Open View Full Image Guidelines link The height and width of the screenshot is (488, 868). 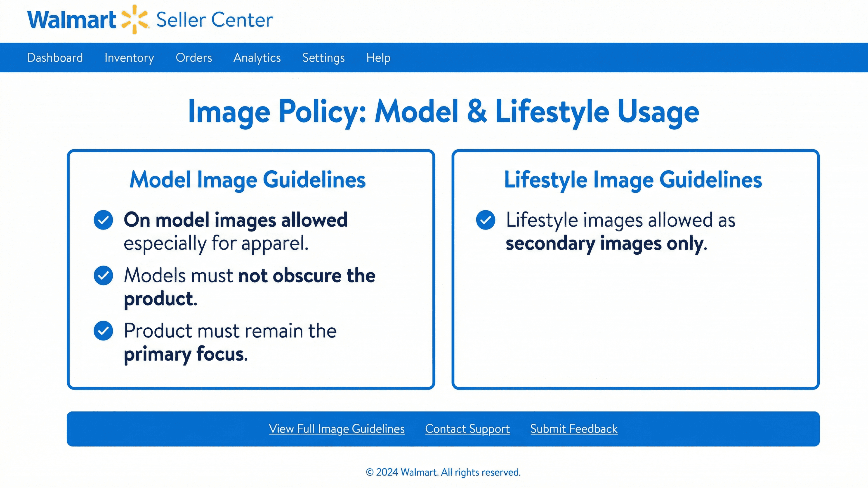(337, 429)
